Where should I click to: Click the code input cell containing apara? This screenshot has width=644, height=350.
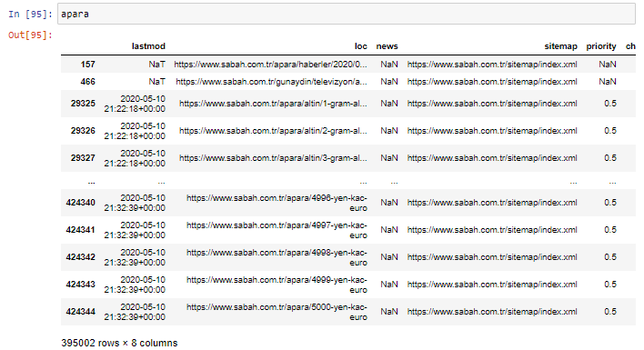(347, 14)
